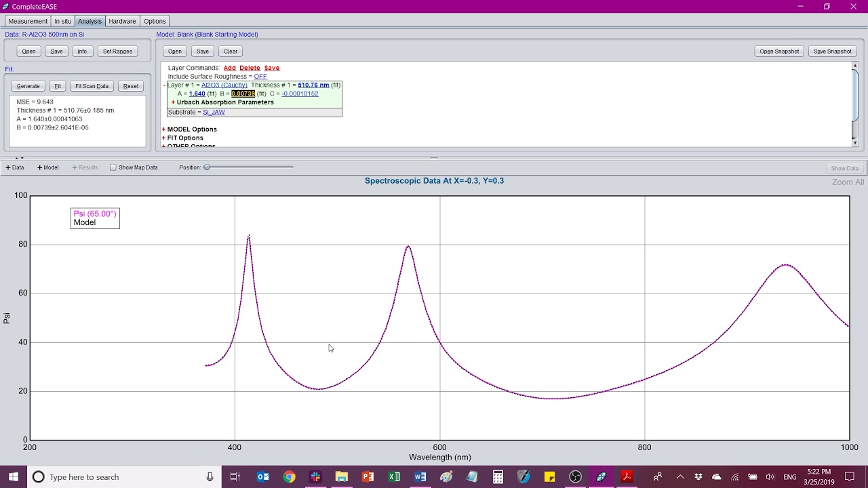The width and height of the screenshot is (868, 488).
Task: Click Fit Scan Data button
Action: 92,86
